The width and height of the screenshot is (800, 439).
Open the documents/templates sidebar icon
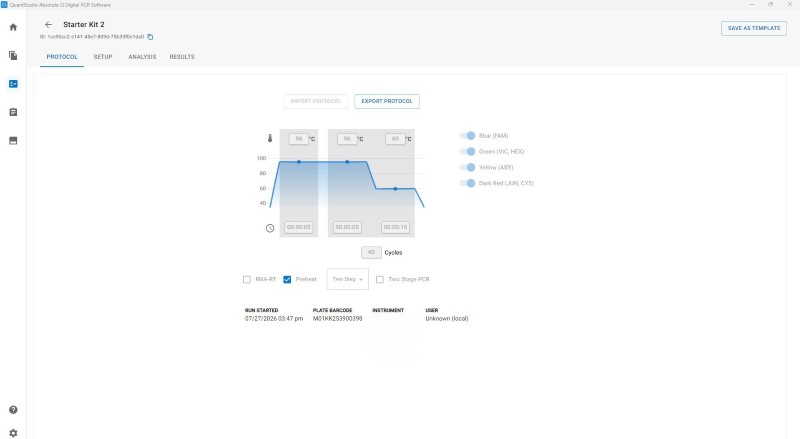(13, 55)
